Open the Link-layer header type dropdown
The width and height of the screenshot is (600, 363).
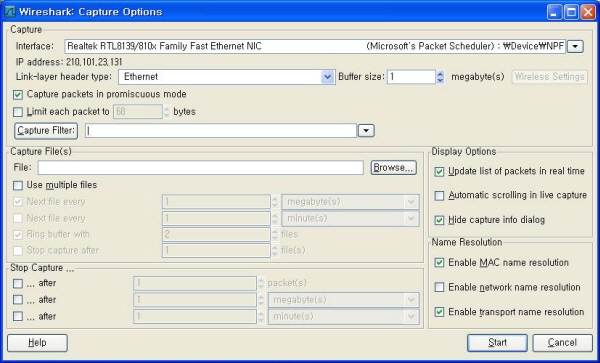(x=327, y=77)
